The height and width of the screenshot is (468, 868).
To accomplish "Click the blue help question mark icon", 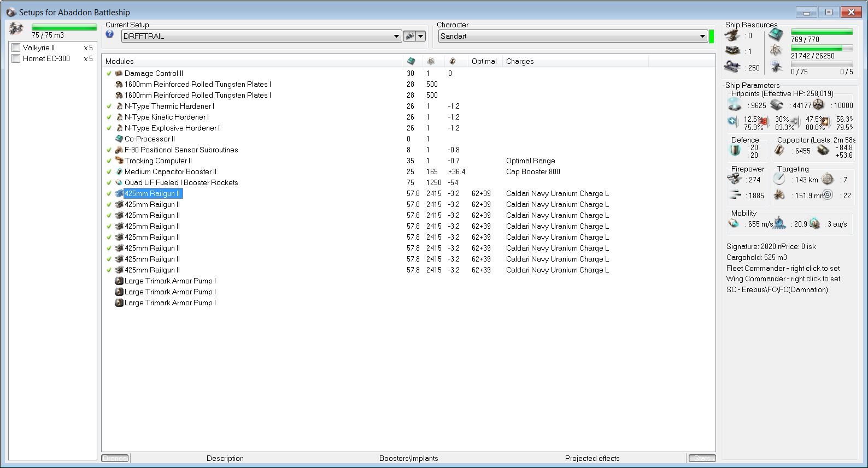I will coord(110,34).
